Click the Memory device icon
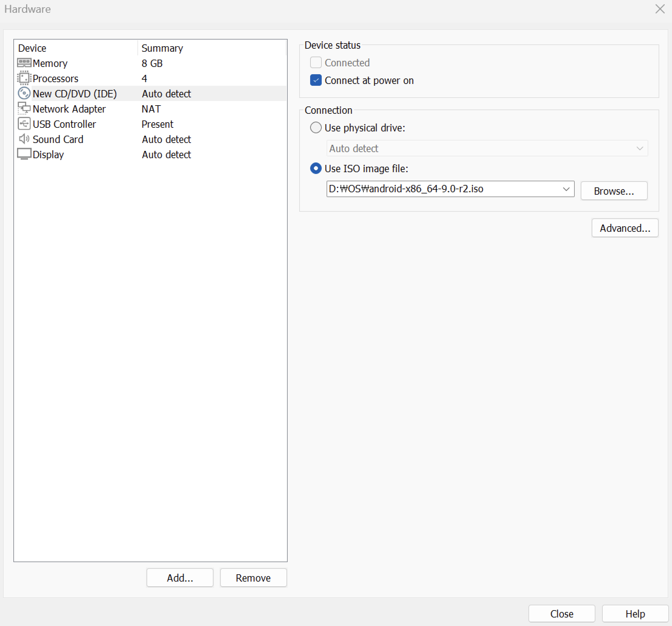The width and height of the screenshot is (672, 626). pyautogui.click(x=24, y=63)
